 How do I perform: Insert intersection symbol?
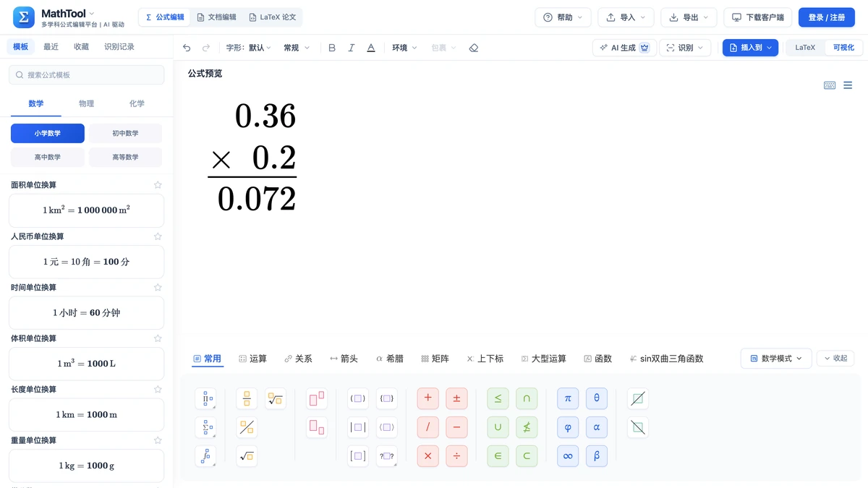point(527,398)
